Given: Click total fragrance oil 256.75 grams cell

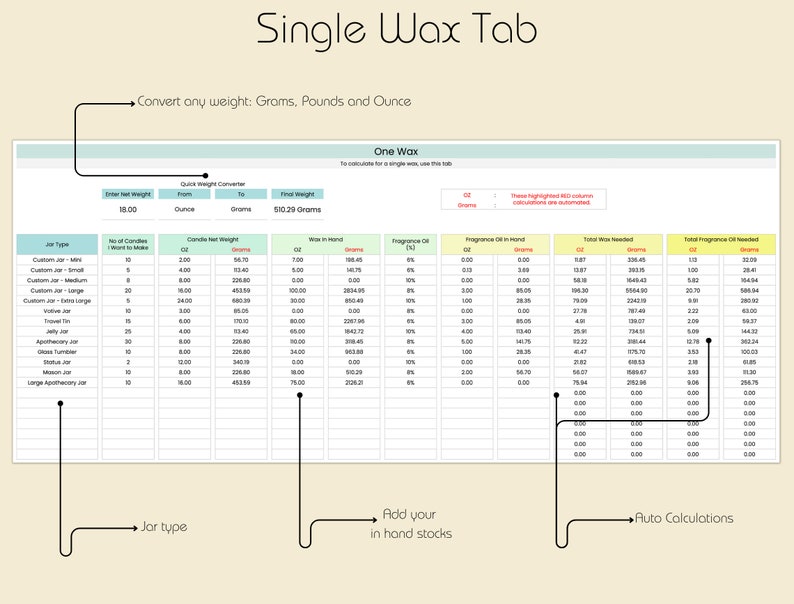Looking at the screenshot, I should point(749,383).
